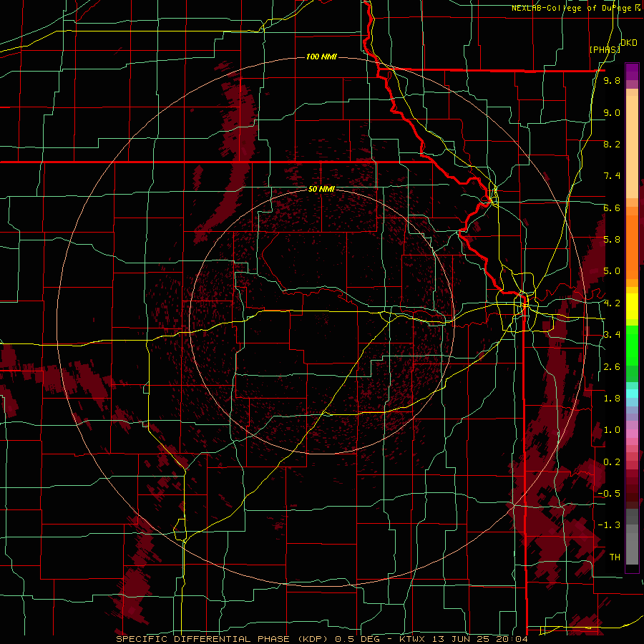Pick the cyan color bar segment

click(632, 394)
